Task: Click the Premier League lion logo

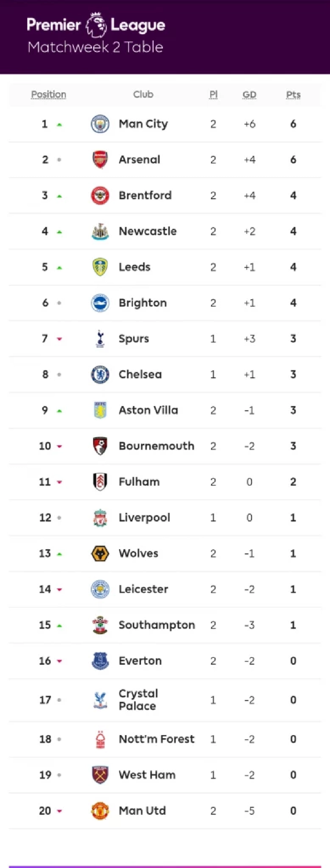Action: tap(96, 25)
